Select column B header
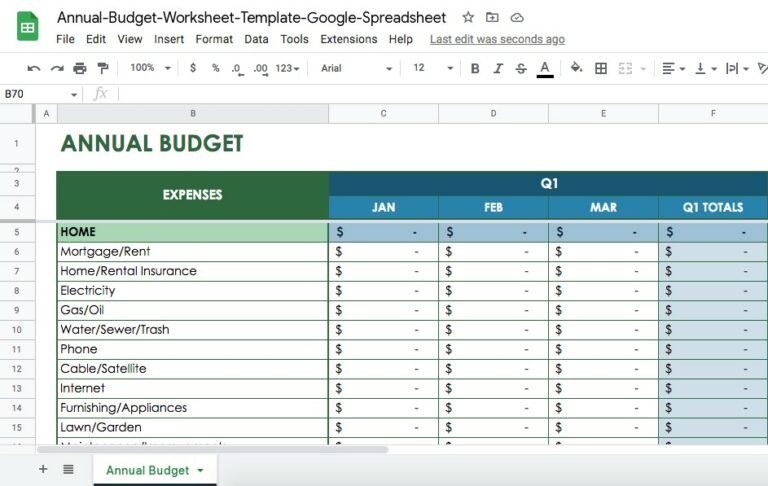 [x=193, y=114]
